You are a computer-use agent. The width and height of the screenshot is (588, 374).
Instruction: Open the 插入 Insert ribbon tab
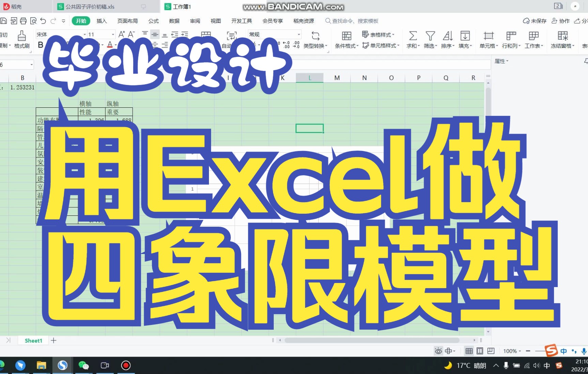pyautogui.click(x=102, y=21)
